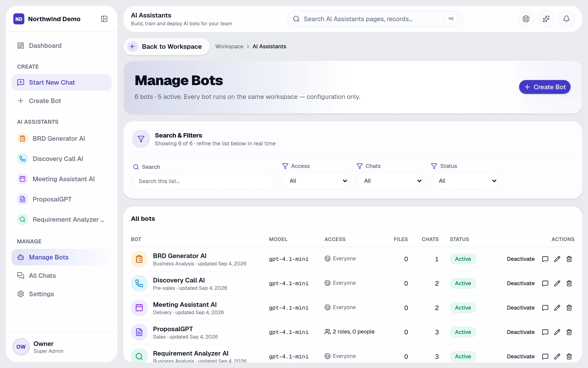Click the Search & Filters funnel icon

pyautogui.click(x=141, y=139)
